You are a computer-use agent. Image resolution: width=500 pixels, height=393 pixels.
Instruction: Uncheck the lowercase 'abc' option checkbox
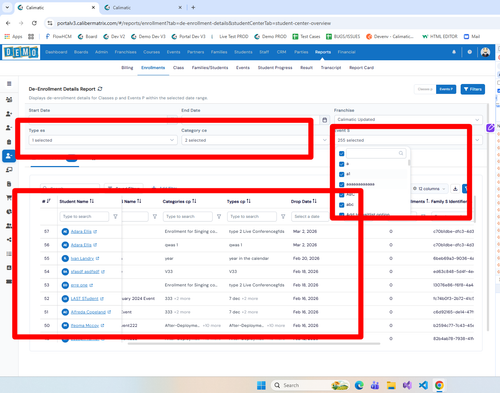tap(341, 205)
